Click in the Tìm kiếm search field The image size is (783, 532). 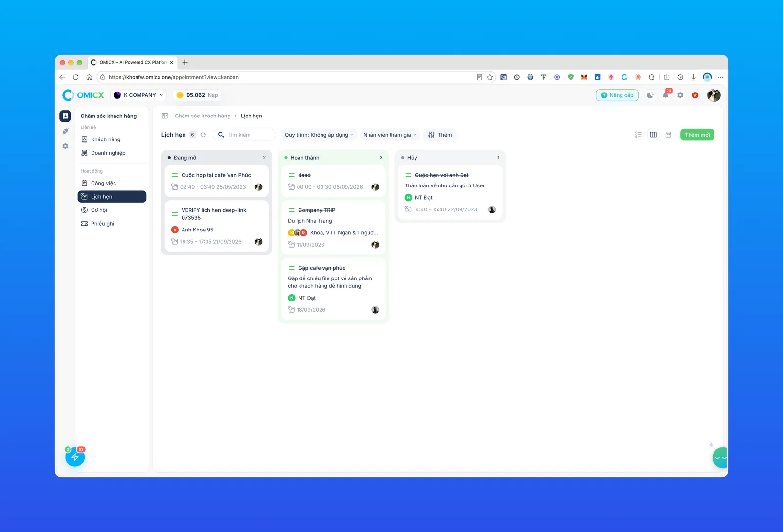[245, 135]
